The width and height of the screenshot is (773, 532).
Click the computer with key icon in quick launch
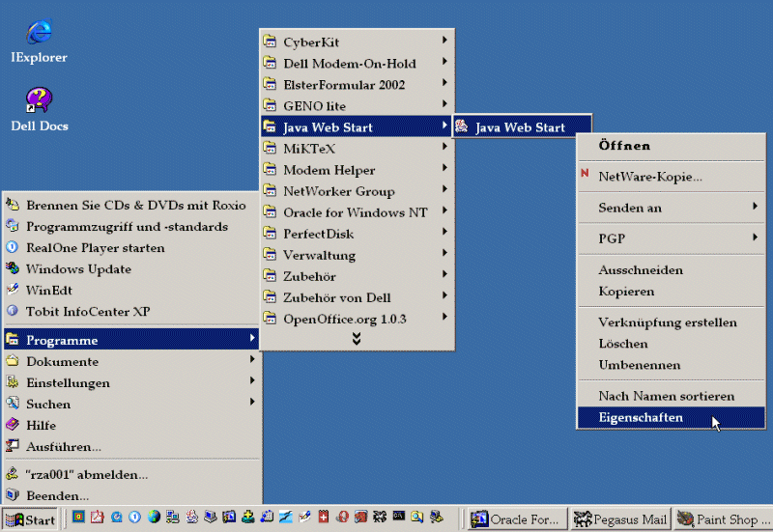click(437, 517)
